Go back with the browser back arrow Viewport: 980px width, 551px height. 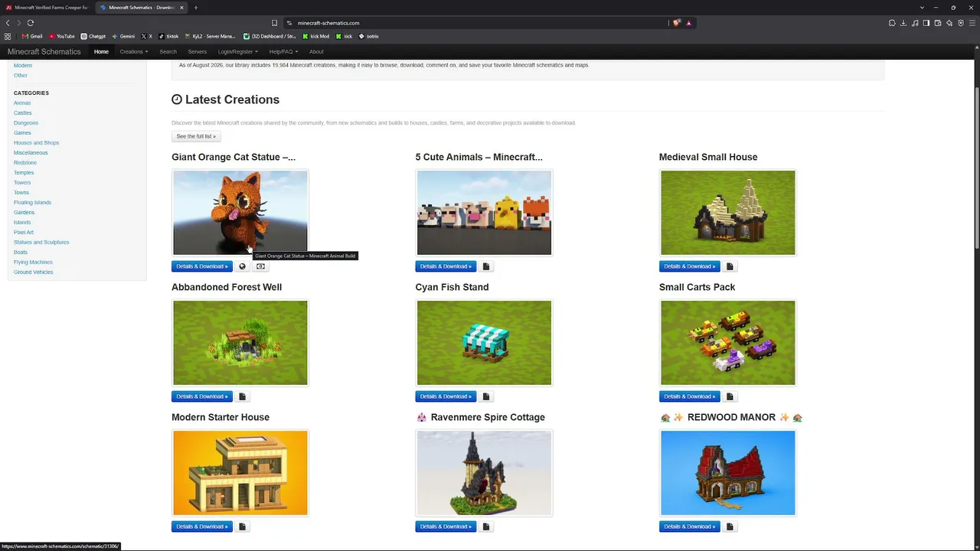tap(8, 23)
